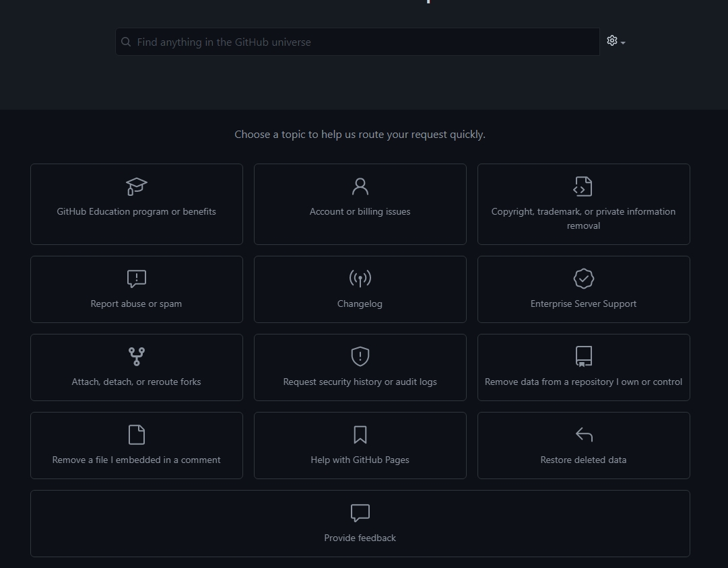Click the fork icon
The width and height of the screenshot is (728, 568).
(137, 357)
